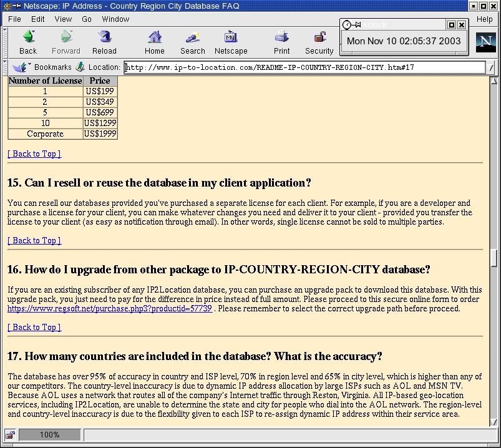Click the US$199 price cell
The height and width of the screenshot is (448, 501).
pos(100,91)
